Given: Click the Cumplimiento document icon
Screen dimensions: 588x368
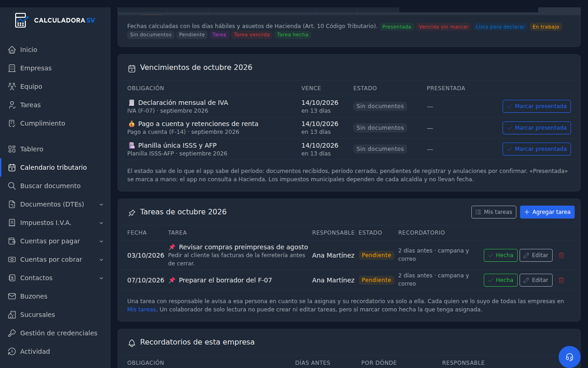Looking at the screenshot, I should point(12,123).
